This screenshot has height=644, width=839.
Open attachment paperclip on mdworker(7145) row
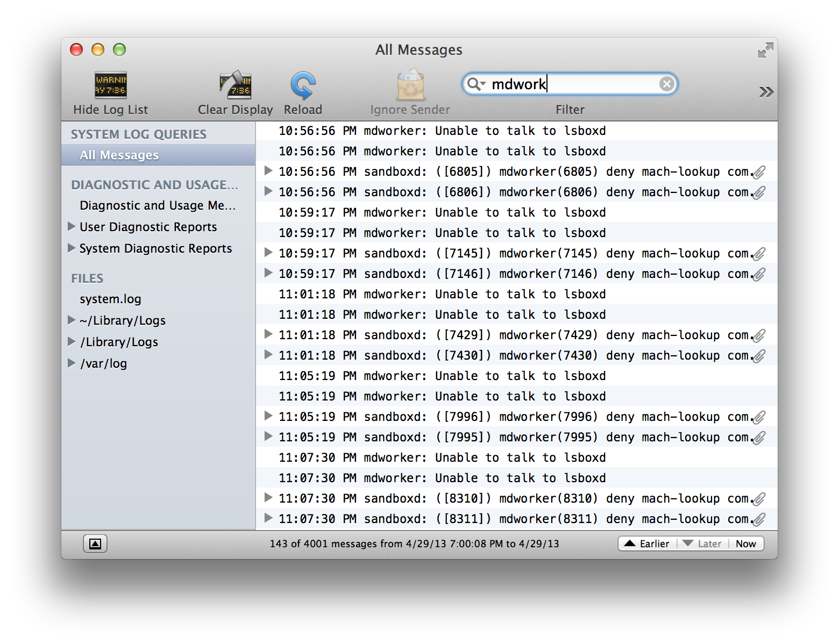click(759, 254)
